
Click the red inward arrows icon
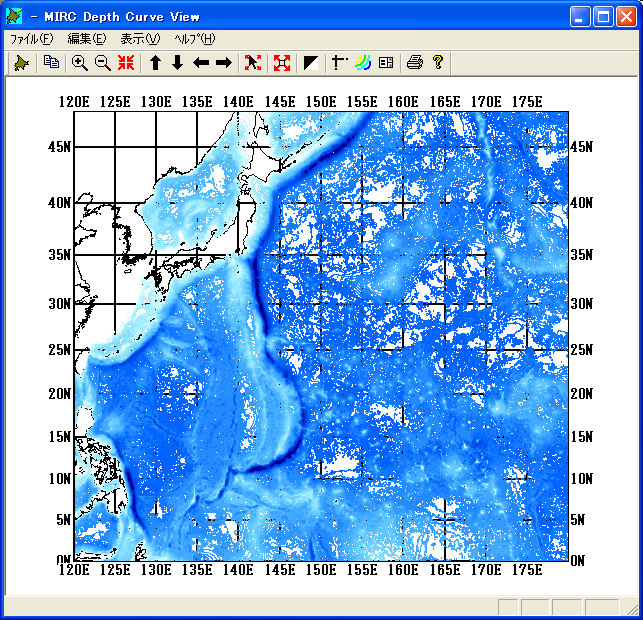pyautogui.click(x=126, y=63)
